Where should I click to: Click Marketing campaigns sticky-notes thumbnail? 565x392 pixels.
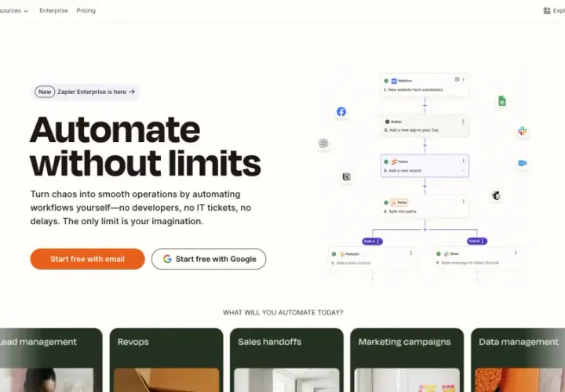tap(406, 380)
